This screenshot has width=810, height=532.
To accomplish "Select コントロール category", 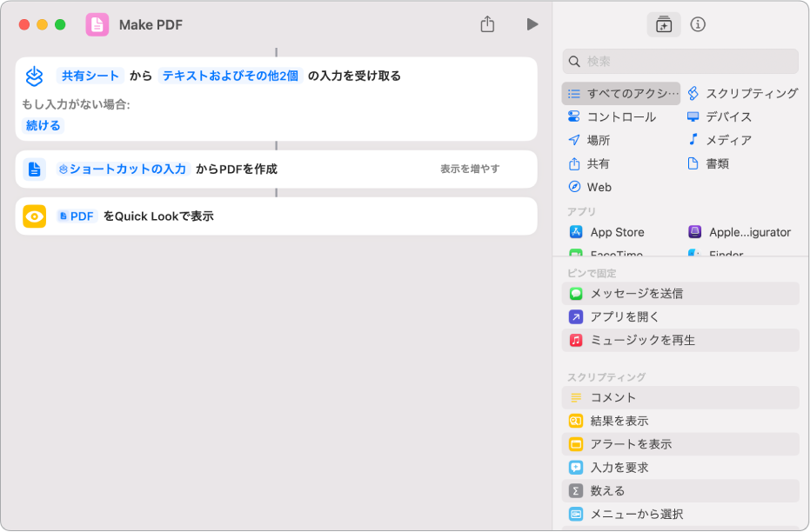I will (x=613, y=116).
